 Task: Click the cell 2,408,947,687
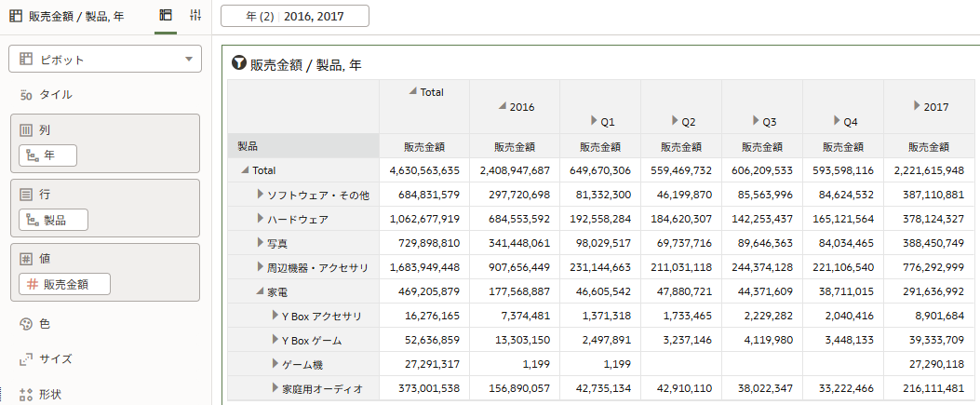(515, 170)
